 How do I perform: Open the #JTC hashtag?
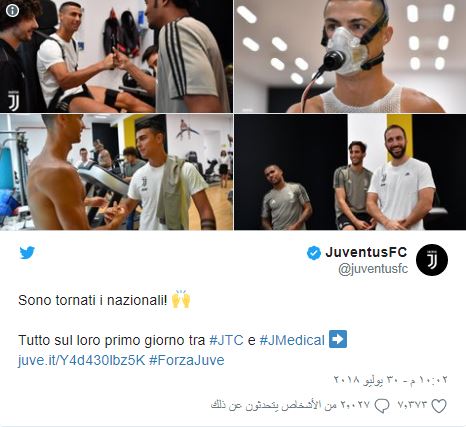coord(226,340)
